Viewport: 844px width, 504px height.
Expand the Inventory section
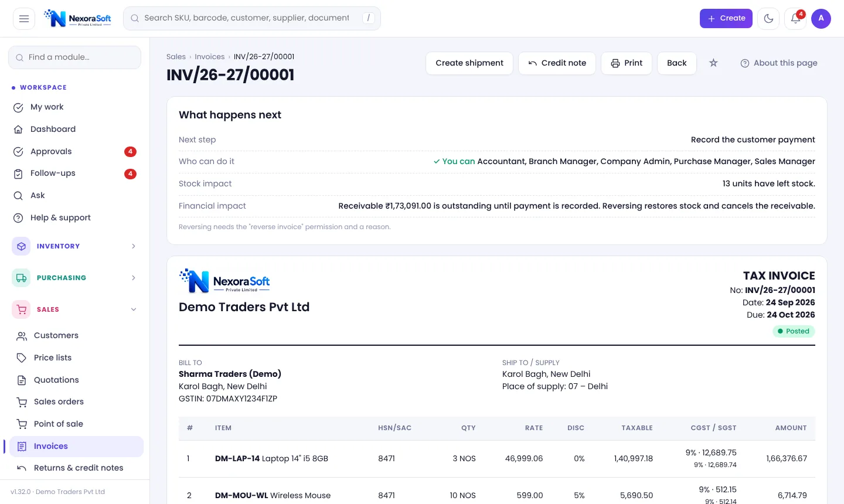(75, 246)
